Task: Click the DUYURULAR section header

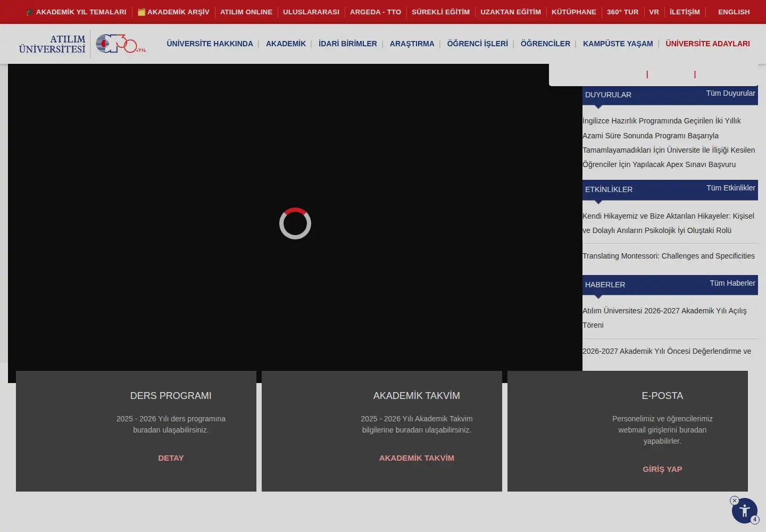Action: pos(609,95)
